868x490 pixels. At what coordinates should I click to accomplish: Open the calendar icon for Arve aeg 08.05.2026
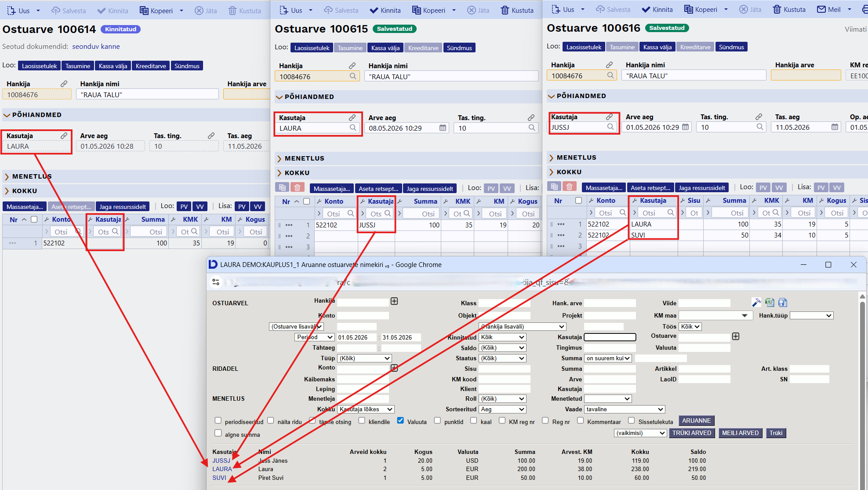[x=443, y=128]
